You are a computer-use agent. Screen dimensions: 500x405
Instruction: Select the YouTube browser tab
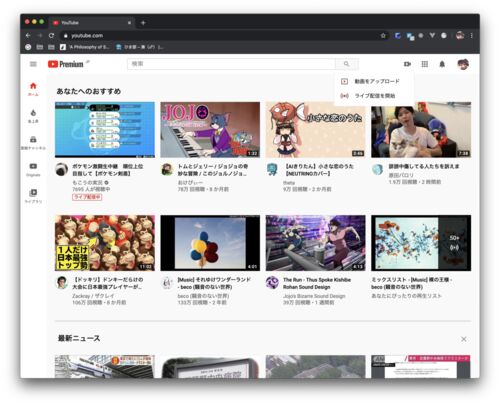(x=92, y=23)
